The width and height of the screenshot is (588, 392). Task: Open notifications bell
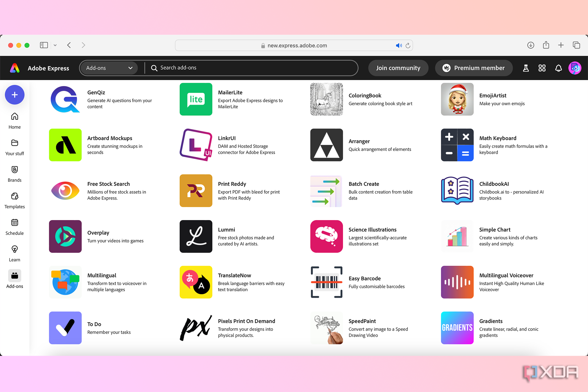pyautogui.click(x=558, y=68)
